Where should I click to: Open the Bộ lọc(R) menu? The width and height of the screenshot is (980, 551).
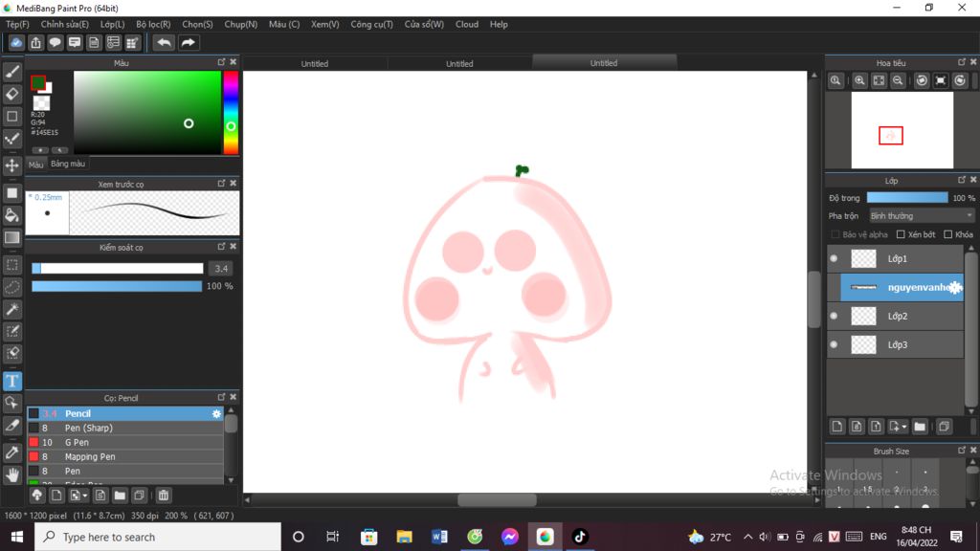coord(153,24)
